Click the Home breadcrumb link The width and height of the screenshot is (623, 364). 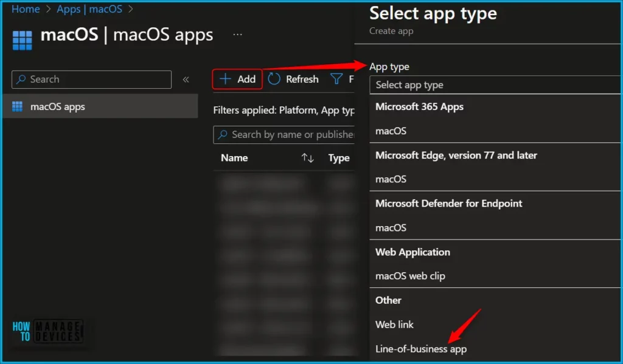(x=26, y=9)
